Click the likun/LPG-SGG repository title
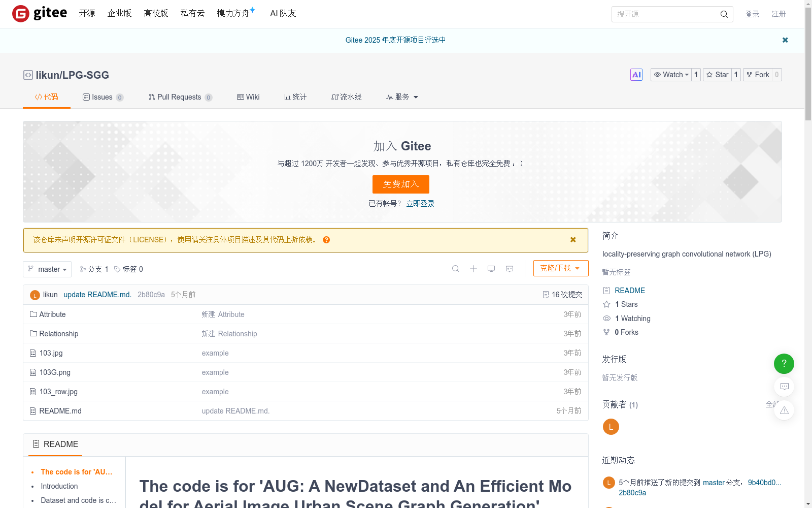Image resolution: width=812 pixels, height=508 pixels. click(x=72, y=75)
